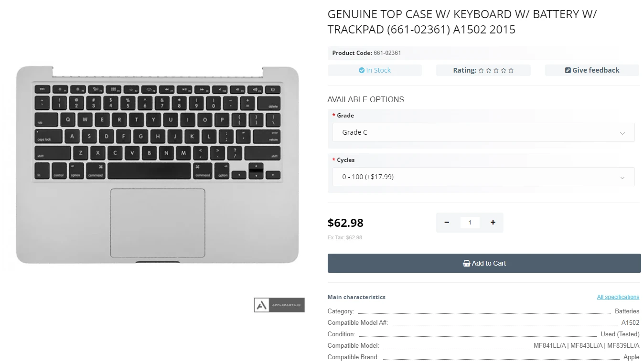Increase quantity with the plus button
Viewport: 643px width, 364px height.
click(x=493, y=222)
